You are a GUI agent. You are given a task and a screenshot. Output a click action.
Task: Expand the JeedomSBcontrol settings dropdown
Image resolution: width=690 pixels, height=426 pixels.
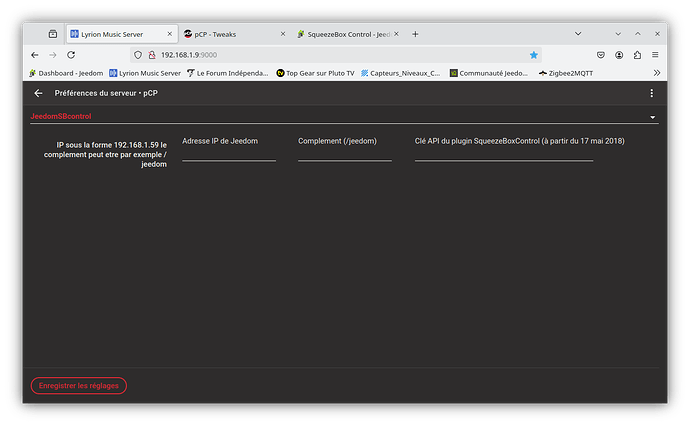(652, 117)
